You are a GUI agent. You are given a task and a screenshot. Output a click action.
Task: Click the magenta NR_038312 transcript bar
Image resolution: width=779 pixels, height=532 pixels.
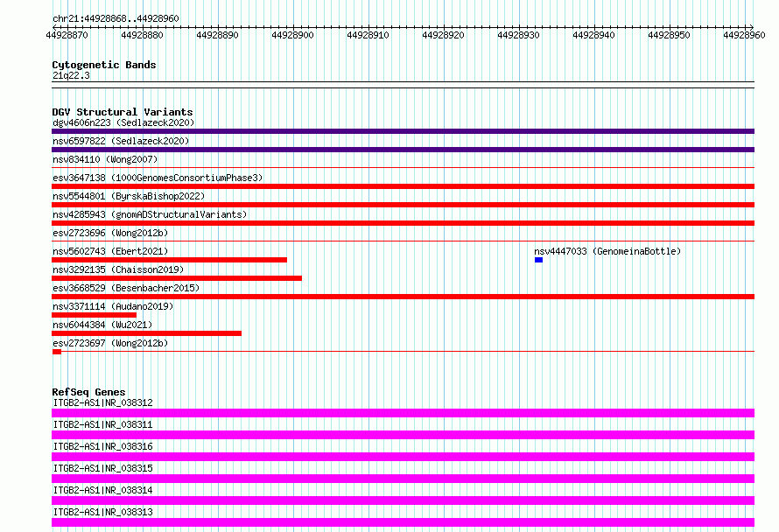point(403,413)
